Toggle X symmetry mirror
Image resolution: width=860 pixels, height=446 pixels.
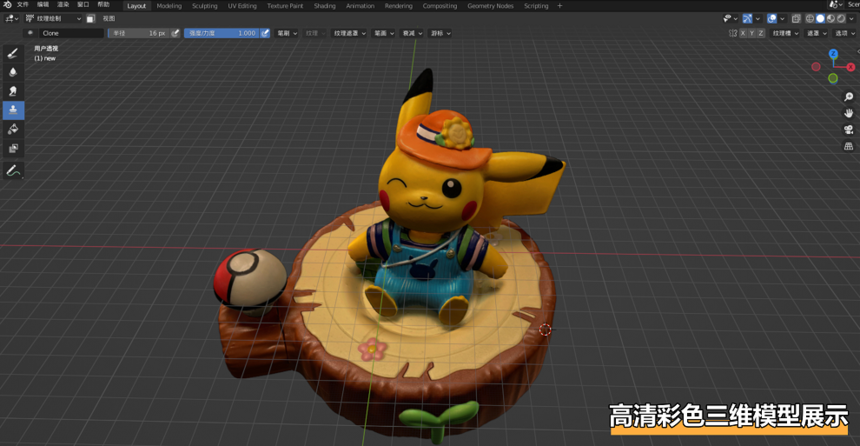(x=743, y=33)
